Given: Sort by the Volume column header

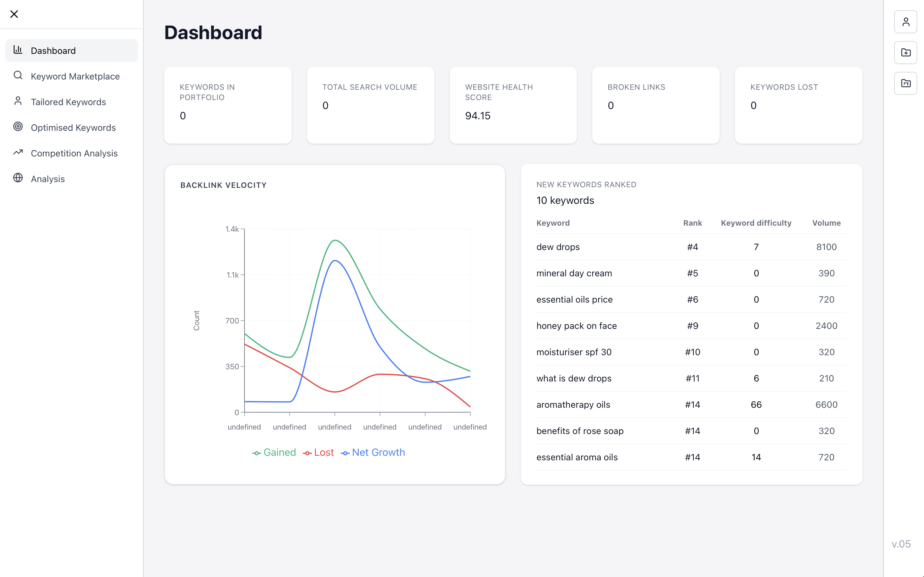Looking at the screenshot, I should [826, 223].
